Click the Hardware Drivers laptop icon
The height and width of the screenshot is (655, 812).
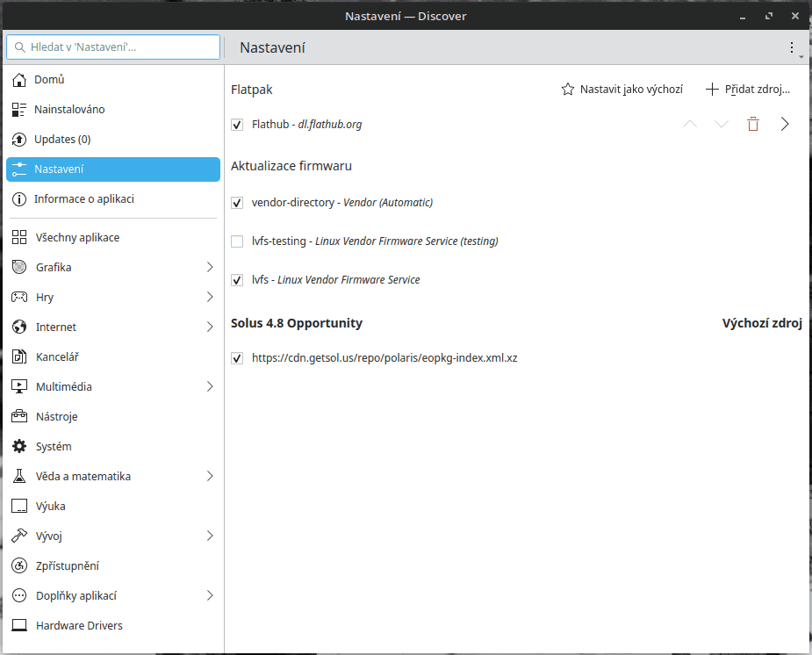coord(19,626)
